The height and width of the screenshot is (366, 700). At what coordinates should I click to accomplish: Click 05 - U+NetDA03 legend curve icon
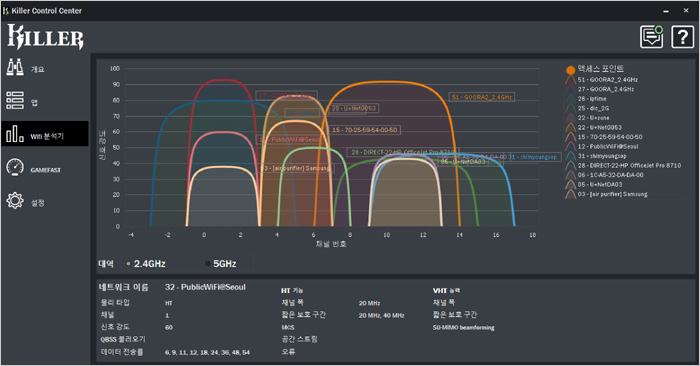(570, 185)
